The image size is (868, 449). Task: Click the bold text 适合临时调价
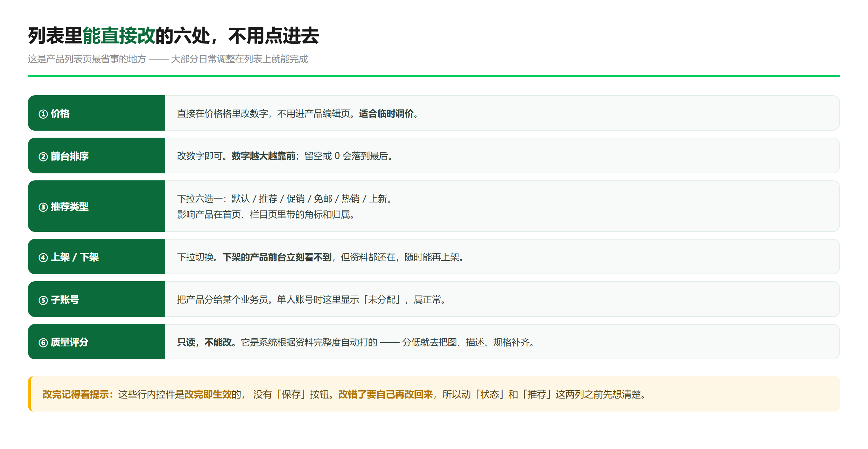(386, 113)
